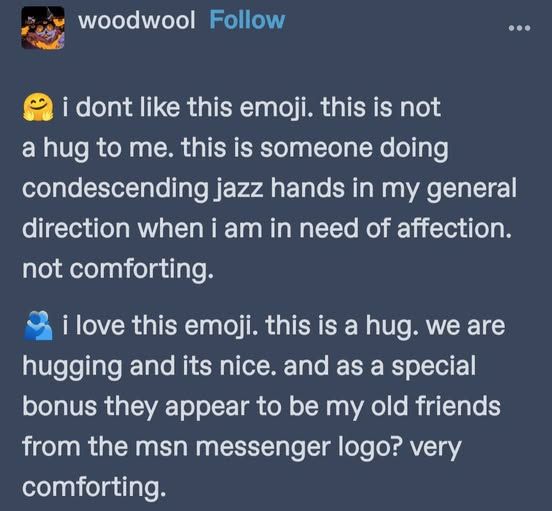552x511 pixels.
Task: Click the words "old friends" in the post
Action: pyautogui.click(x=435, y=406)
